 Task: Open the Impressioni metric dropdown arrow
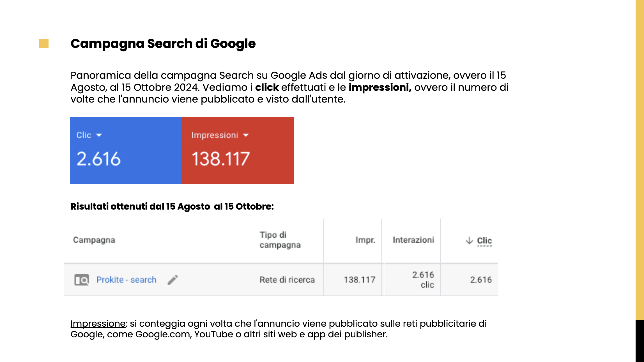click(246, 135)
